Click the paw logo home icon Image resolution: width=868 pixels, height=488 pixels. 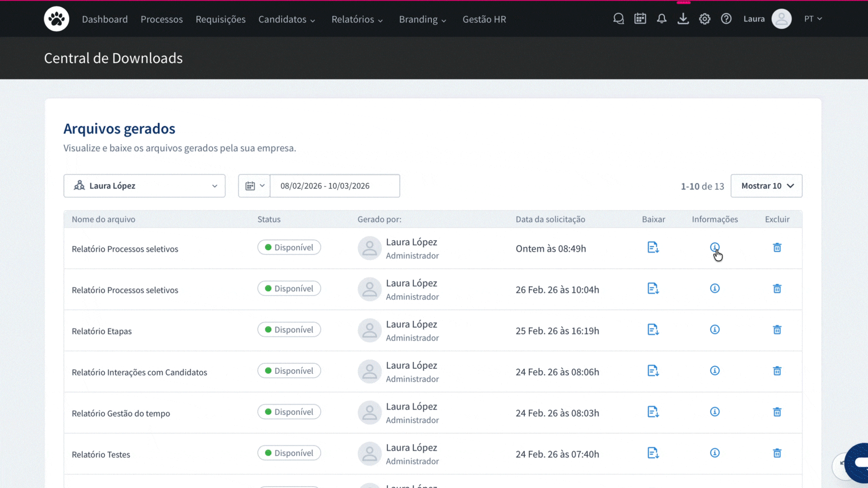tap(57, 19)
